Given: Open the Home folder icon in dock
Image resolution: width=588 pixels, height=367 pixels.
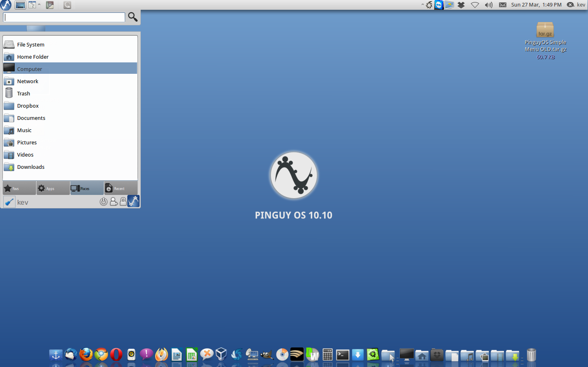Looking at the screenshot, I should click(x=422, y=355).
